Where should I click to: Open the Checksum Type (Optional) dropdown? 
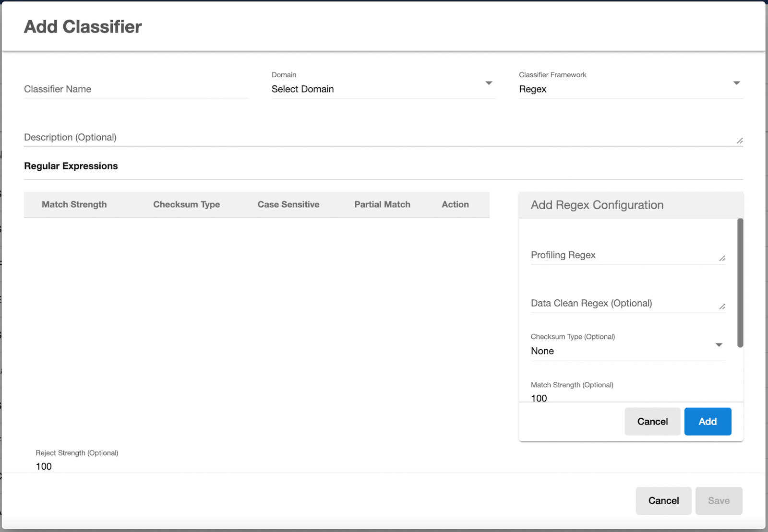point(627,351)
